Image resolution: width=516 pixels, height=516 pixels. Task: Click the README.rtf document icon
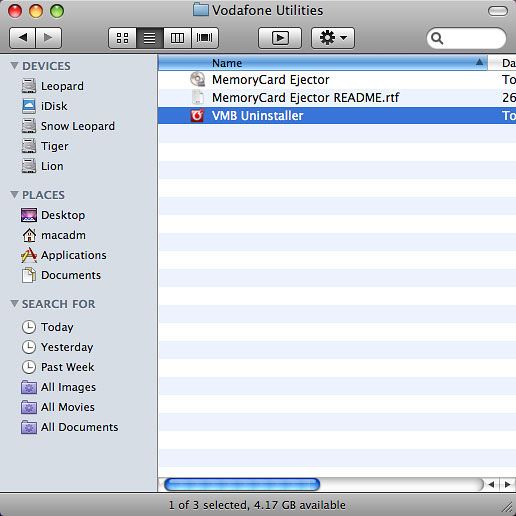click(198, 97)
